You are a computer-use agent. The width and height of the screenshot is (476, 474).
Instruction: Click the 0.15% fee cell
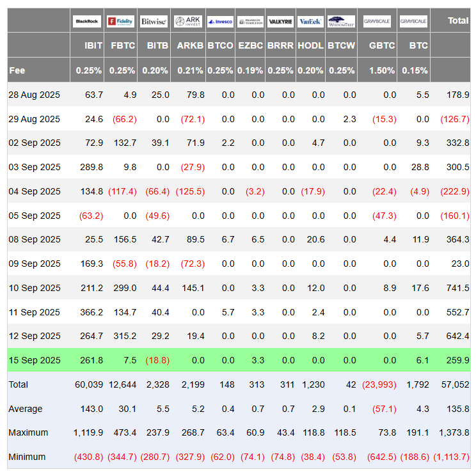coord(415,71)
